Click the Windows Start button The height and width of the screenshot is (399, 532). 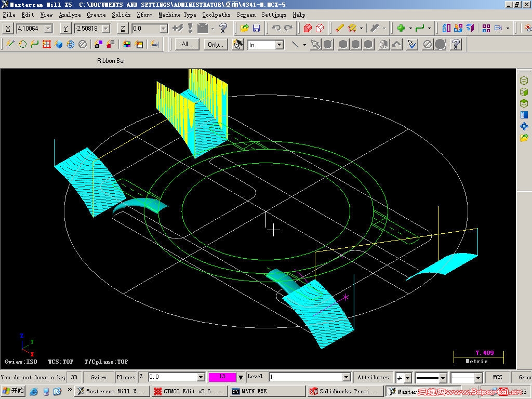(x=13, y=391)
